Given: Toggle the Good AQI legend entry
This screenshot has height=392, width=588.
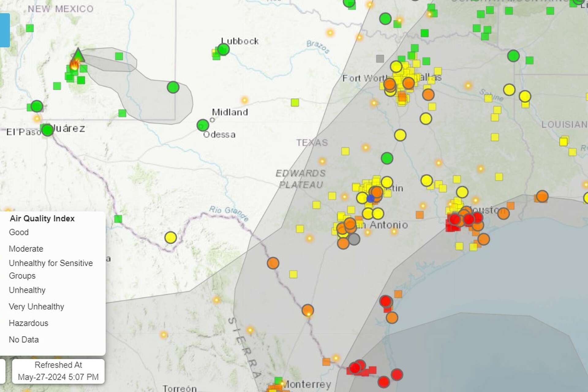Looking at the screenshot, I should pyautogui.click(x=19, y=232).
